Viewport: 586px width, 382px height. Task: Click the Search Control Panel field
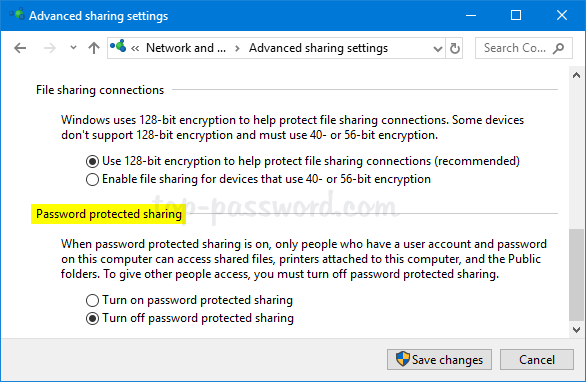coord(516,48)
